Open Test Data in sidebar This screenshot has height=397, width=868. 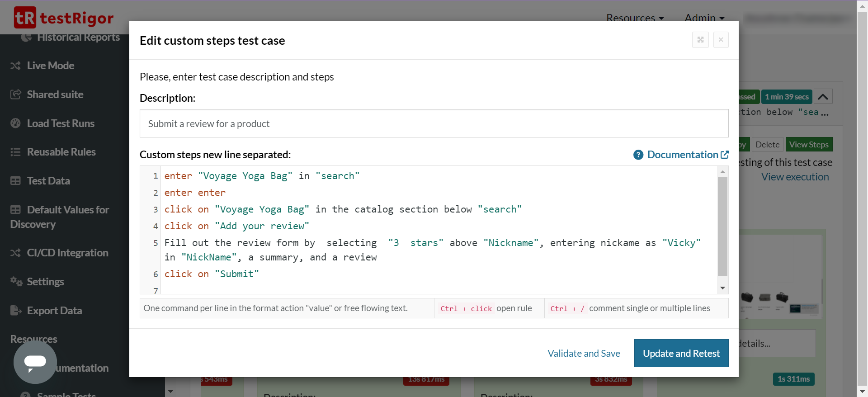pyautogui.click(x=48, y=181)
